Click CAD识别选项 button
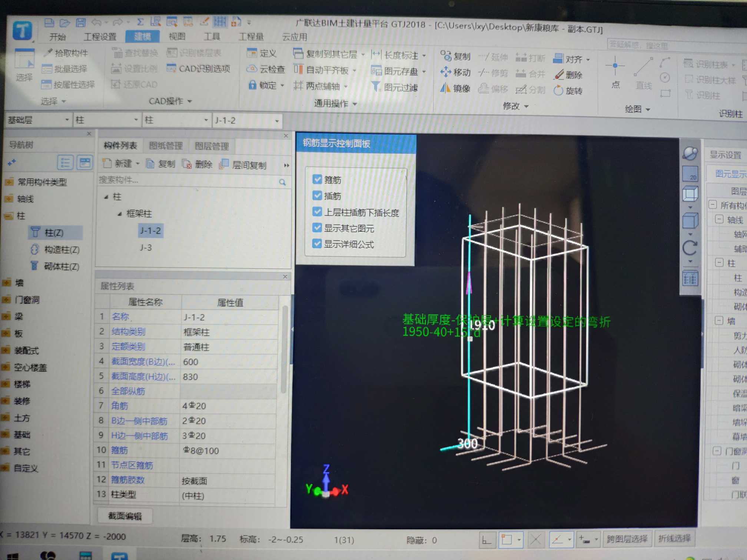Image resolution: width=747 pixels, height=560 pixels. [x=199, y=69]
